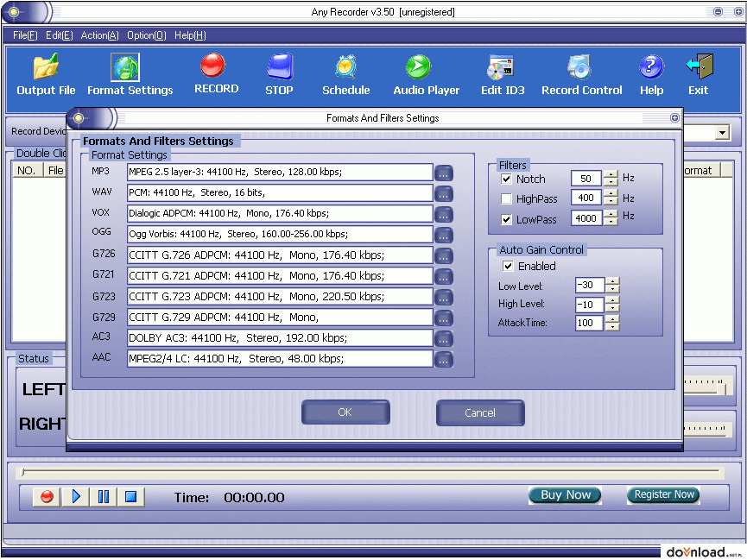Click the playback position seek slider

pyautogui.click(x=370, y=472)
